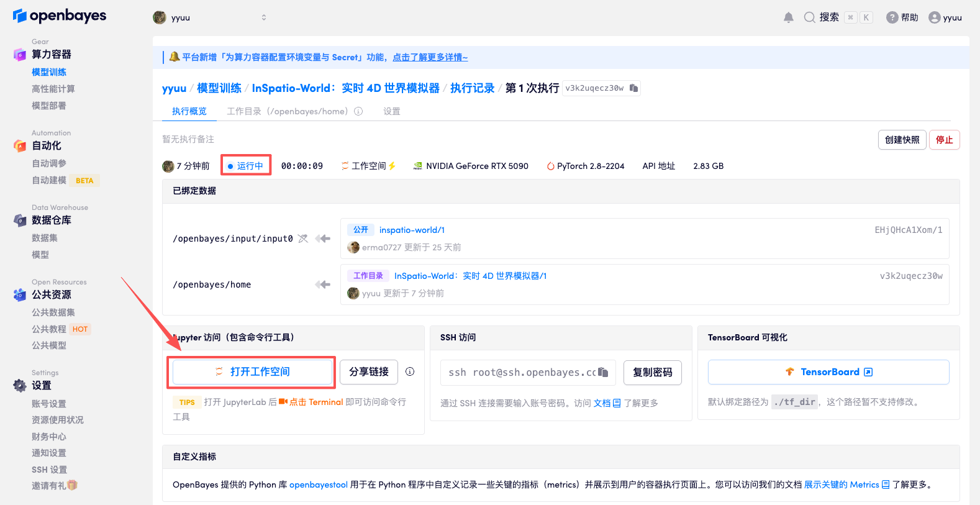The image size is (980, 505).
Task: Open the yyuu account menu at top right
Action: point(945,17)
